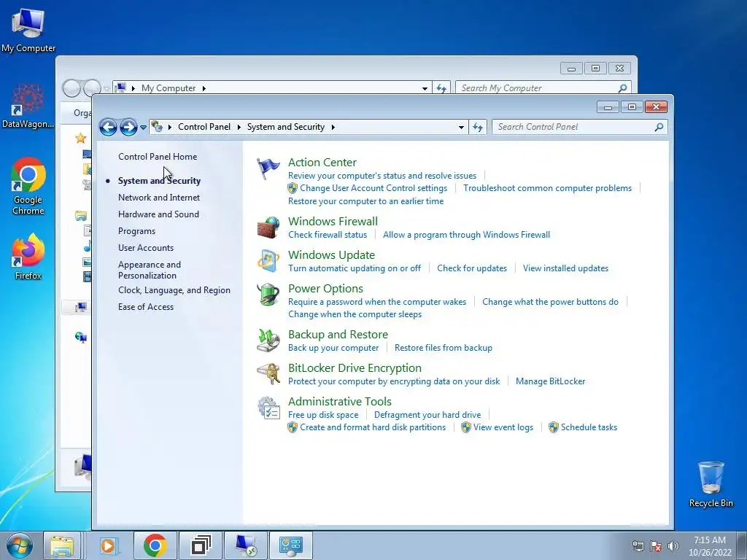Click Check for updates link
The width and height of the screenshot is (747, 560).
[472, 268]
